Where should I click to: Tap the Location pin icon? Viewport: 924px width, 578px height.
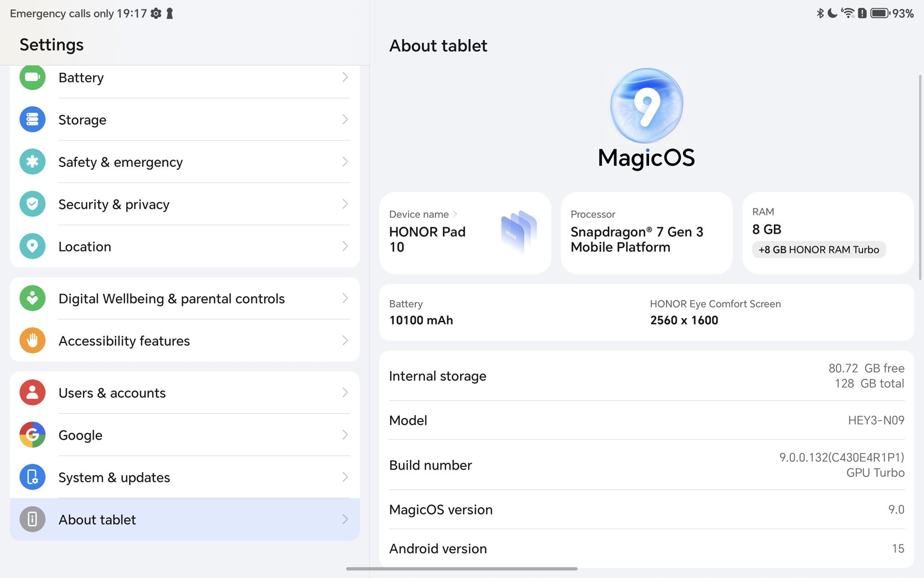click(32, 246)
